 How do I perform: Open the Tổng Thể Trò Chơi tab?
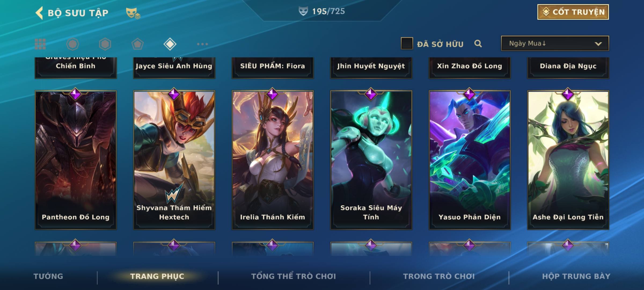pos(294,276)
